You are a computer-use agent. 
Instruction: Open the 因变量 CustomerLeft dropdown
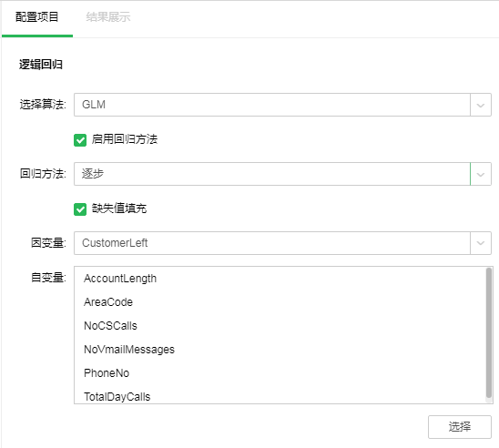tap(282, 243)
